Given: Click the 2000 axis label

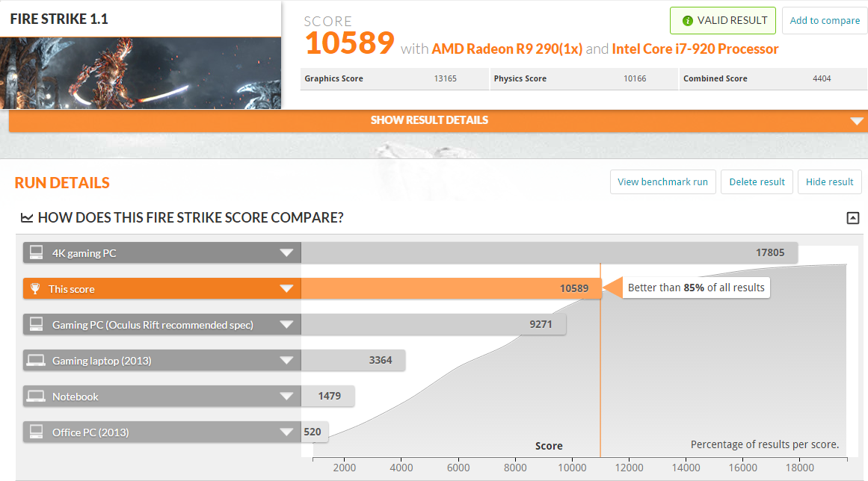Looking at the screenshot, I should [x=345, y=468].
